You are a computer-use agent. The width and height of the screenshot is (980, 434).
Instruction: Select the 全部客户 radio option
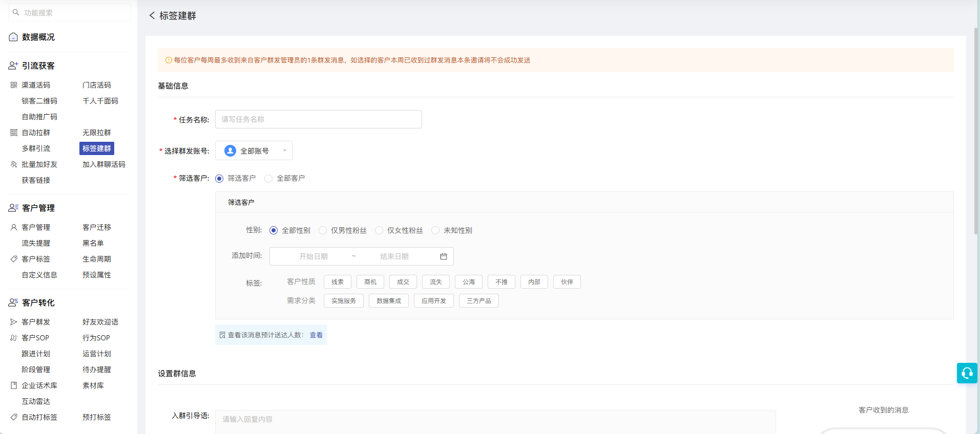(268, 179)
